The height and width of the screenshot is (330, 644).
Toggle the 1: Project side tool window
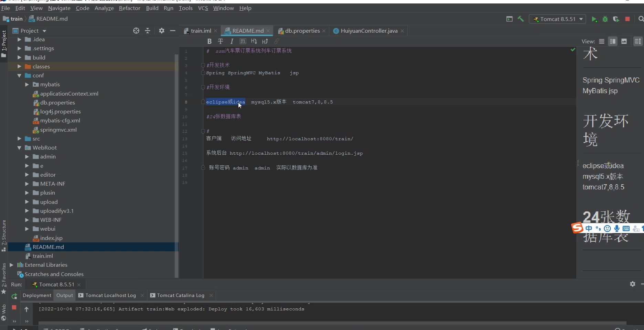(x=4, y=44)
